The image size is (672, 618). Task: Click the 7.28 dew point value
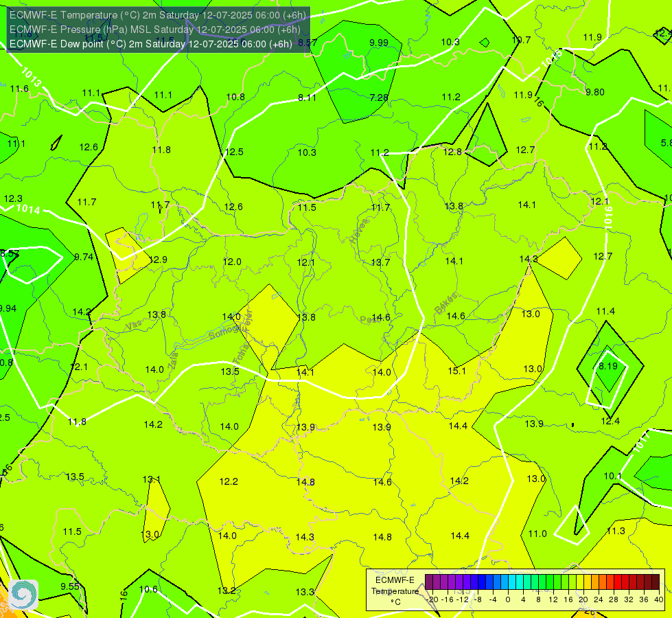(x=379, y=98)
